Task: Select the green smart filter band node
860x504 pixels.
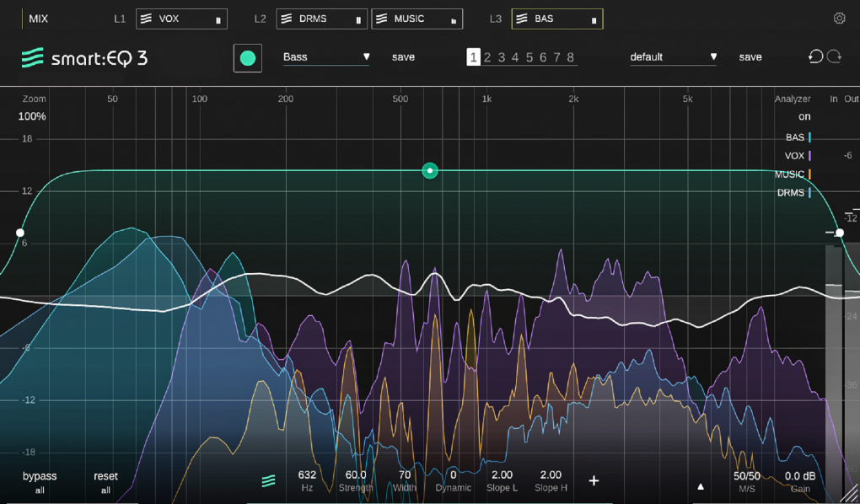Action: [430, 170]
